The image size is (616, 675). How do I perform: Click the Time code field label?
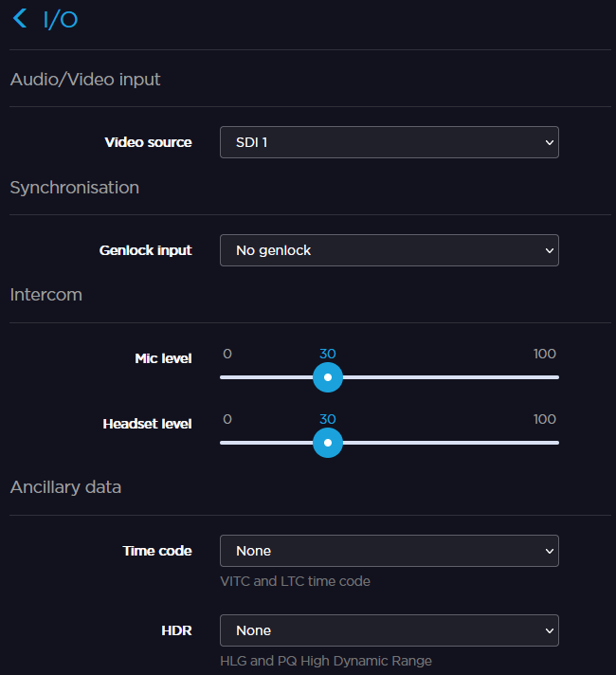pyautogui.click(x=156, y=551)
